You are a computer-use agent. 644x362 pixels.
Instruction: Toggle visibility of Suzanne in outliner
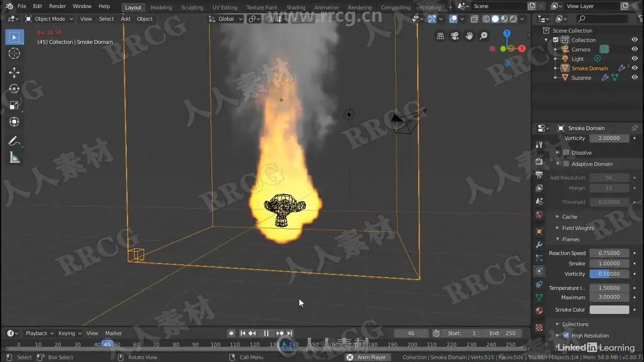[634, 77]
